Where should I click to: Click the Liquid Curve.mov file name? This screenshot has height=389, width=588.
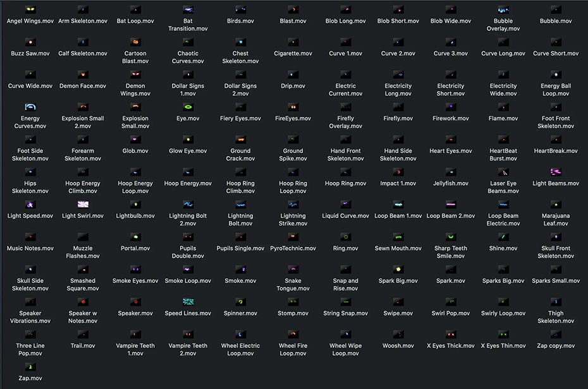click(x=345, y=215)
